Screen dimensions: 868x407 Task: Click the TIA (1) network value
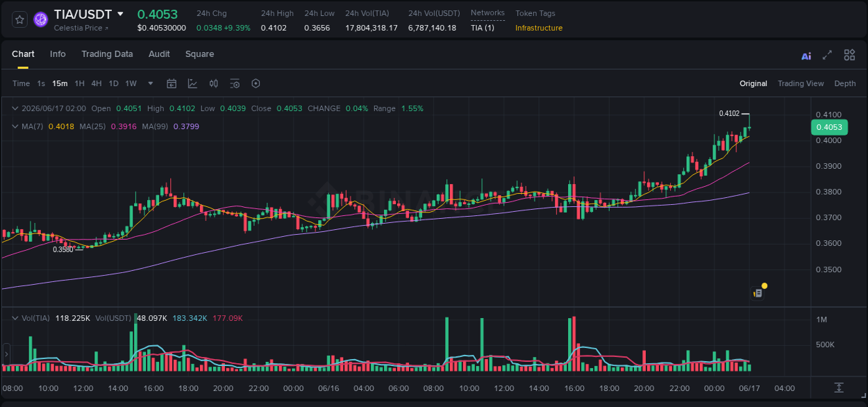483,28
